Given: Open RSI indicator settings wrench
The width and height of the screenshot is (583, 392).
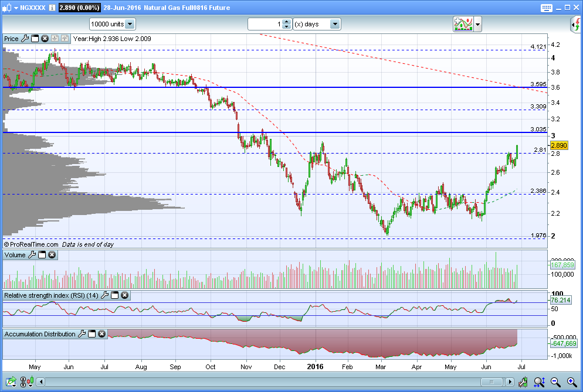Looking at the screenshot, I should 106,295.
